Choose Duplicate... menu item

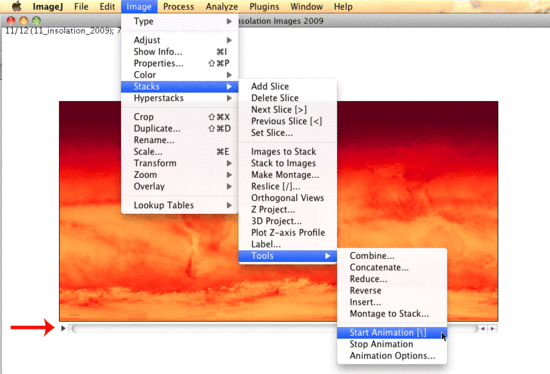click(x=180, y=128)
